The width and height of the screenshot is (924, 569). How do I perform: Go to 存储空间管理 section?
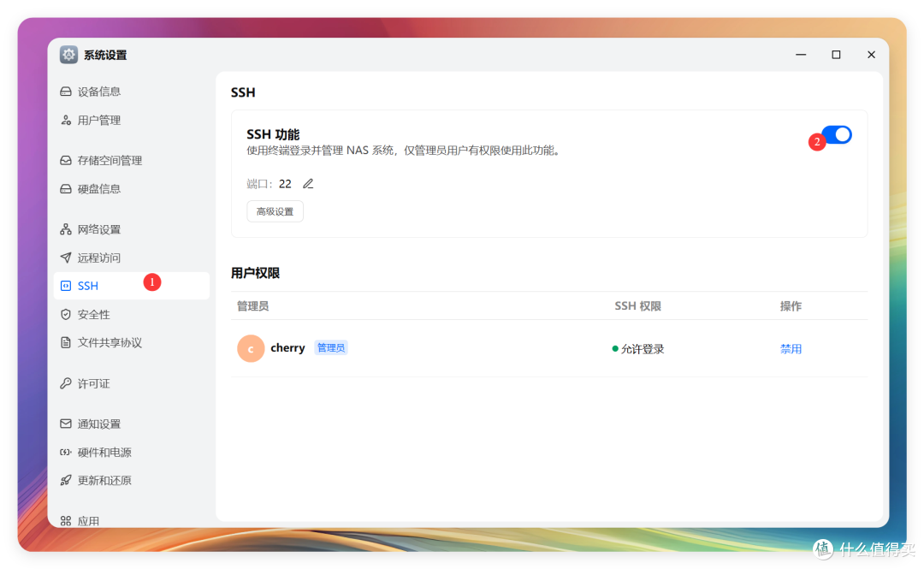pyautogui.click(x=132, y=160)
